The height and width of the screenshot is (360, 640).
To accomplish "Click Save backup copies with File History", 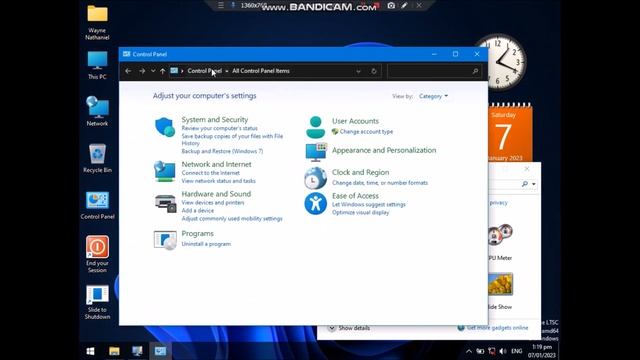I will point(232,140).
